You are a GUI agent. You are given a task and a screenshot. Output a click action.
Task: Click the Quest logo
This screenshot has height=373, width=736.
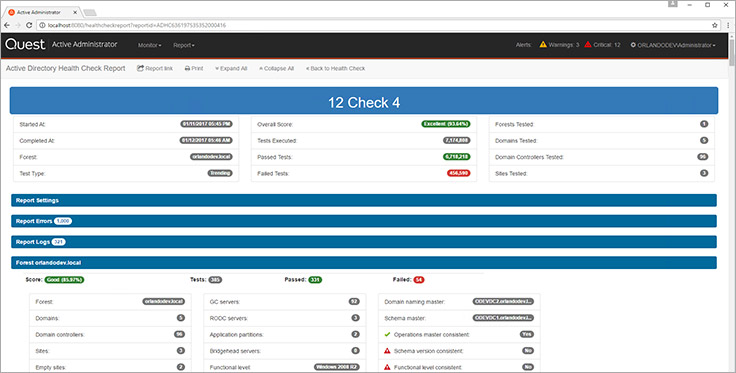[x=25, y=45]
